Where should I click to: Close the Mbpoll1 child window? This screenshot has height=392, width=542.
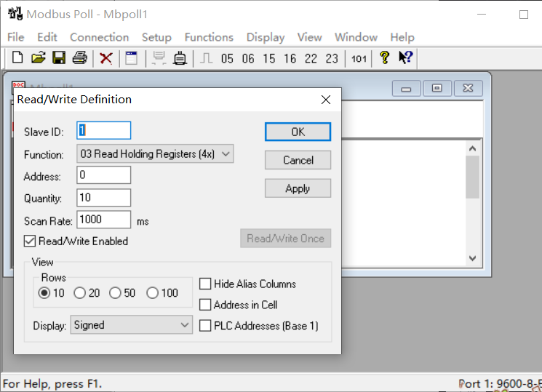pyautogui.click(x=468, y=89)
